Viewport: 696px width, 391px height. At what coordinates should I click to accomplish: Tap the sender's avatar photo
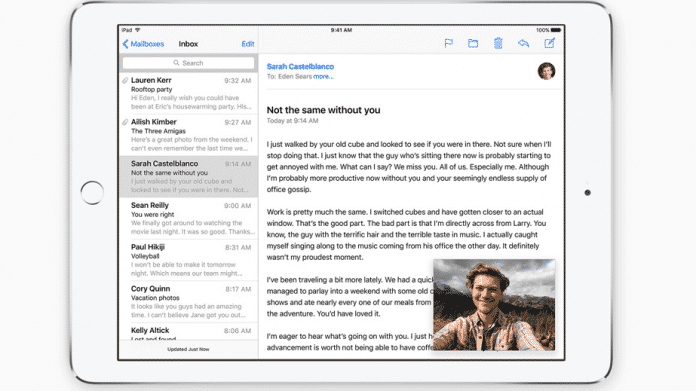(x=546, y=71)
